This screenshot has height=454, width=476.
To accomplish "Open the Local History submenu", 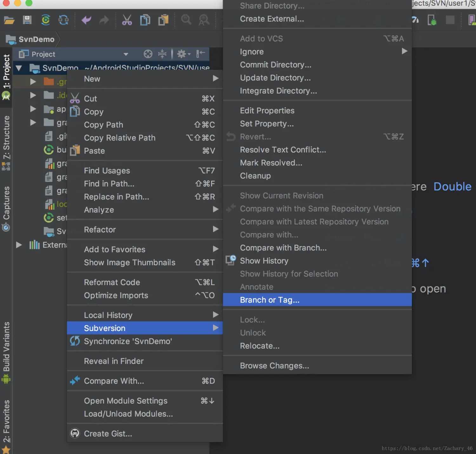I will pos(145,315).
